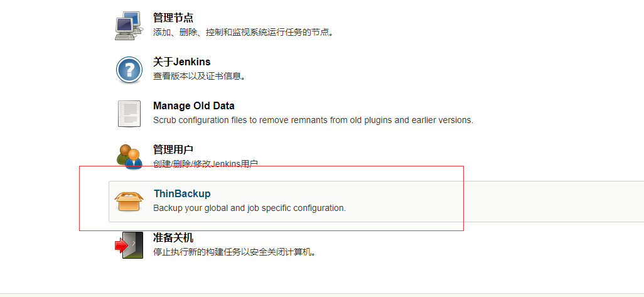Click the two-people icon for 管理用户
The height and width of the screenshot is (297, 644).
coord(129,157)
